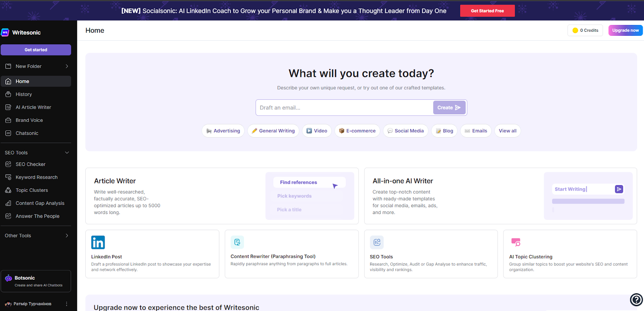This screenshot has width=644, height=311.
Task: Click the yellow credits coin icon
Action: click(x=575, y=30)
